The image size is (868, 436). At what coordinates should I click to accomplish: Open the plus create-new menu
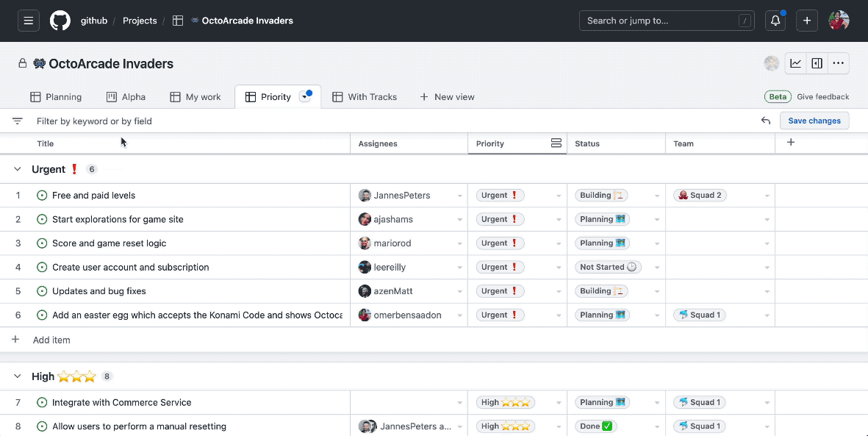pyautogui.click(x=806, y=21)
